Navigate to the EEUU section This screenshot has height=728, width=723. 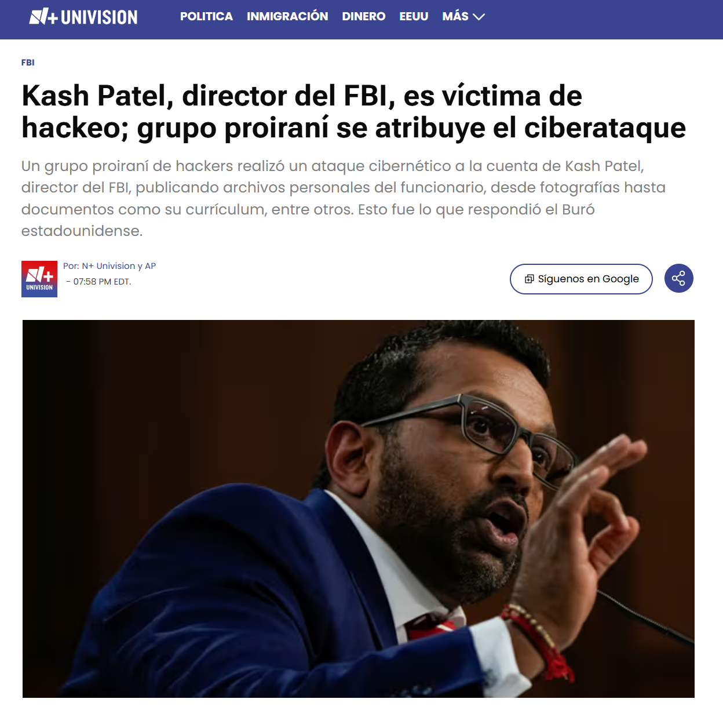[x=414, y=17]
